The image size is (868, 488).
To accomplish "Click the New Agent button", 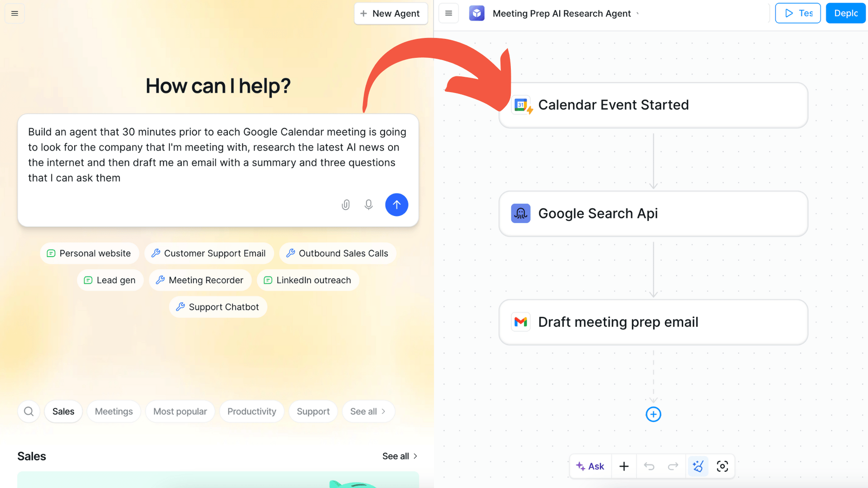I will pos(391,14).
